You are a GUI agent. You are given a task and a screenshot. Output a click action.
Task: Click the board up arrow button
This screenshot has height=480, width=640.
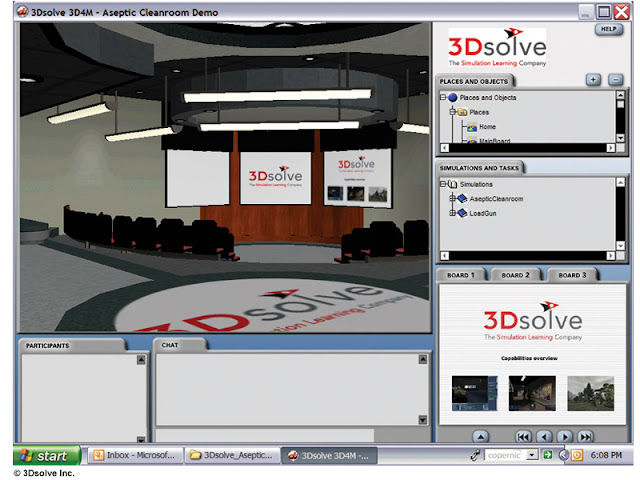pyautogui.click(x=480, y=437)
